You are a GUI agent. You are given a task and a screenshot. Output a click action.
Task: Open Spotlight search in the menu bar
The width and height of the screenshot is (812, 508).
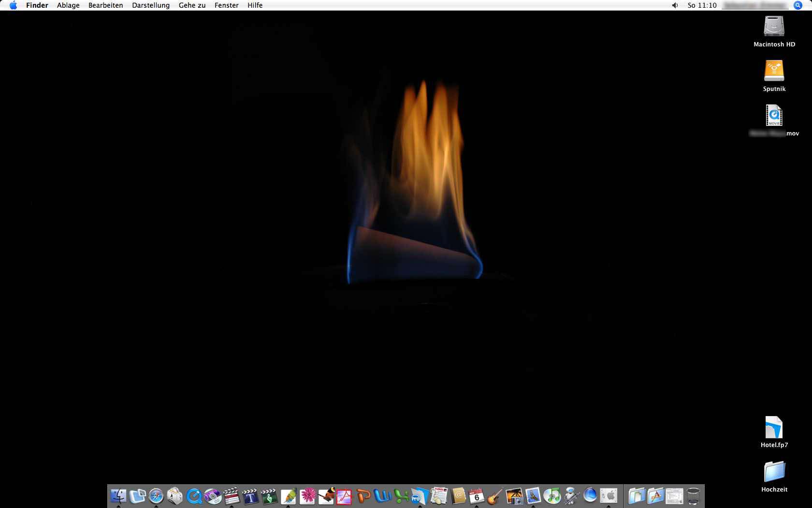click(x=798, y=5)
